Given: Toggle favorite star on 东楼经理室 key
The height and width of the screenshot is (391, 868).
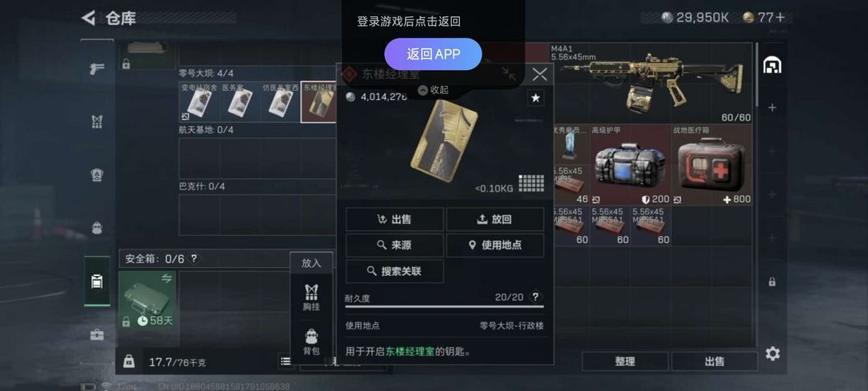Looking at the screenshot, I should click(x=535, y=98).
